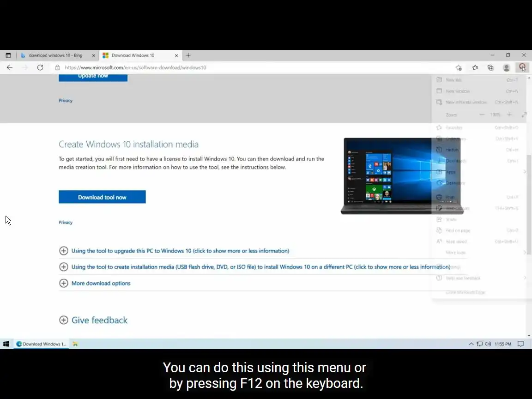Add this page to favorites star-plus icon

click(x=459, y=67)
